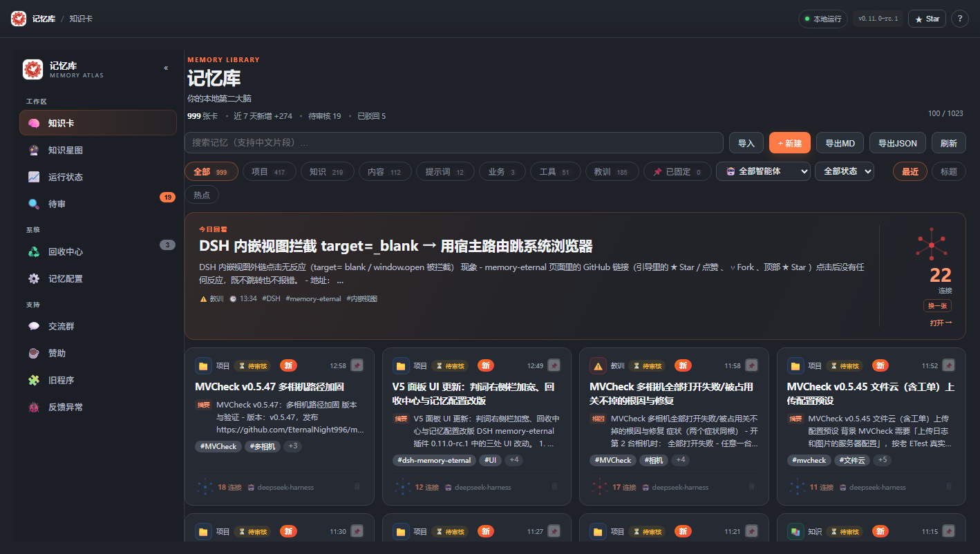Open 知识卡 in the sidebar
This screenshot has height=554, width=980.
[x=98, y=123]
